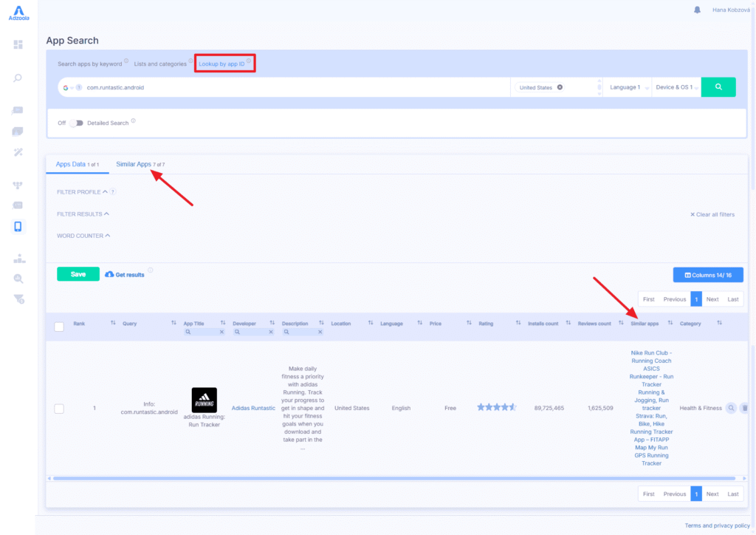Turn on the Detailed Search toggle

point(76,123)
